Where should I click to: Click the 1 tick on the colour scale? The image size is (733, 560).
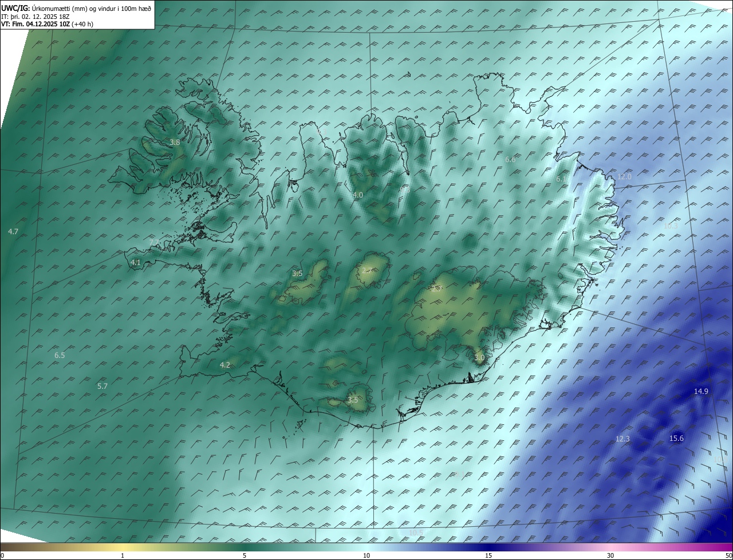click(x=123, y=555)
